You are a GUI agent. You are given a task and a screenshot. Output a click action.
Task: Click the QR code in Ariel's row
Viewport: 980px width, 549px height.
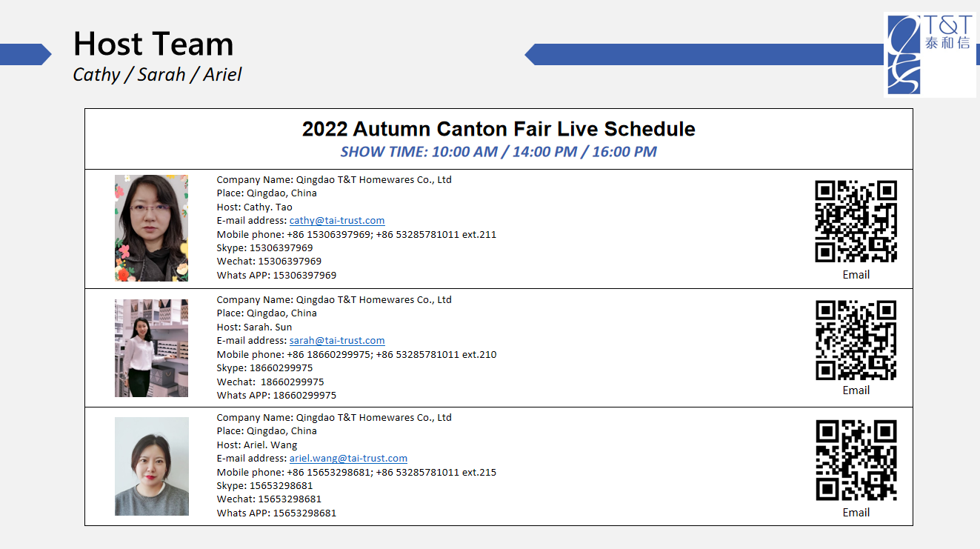coord(856,460)
